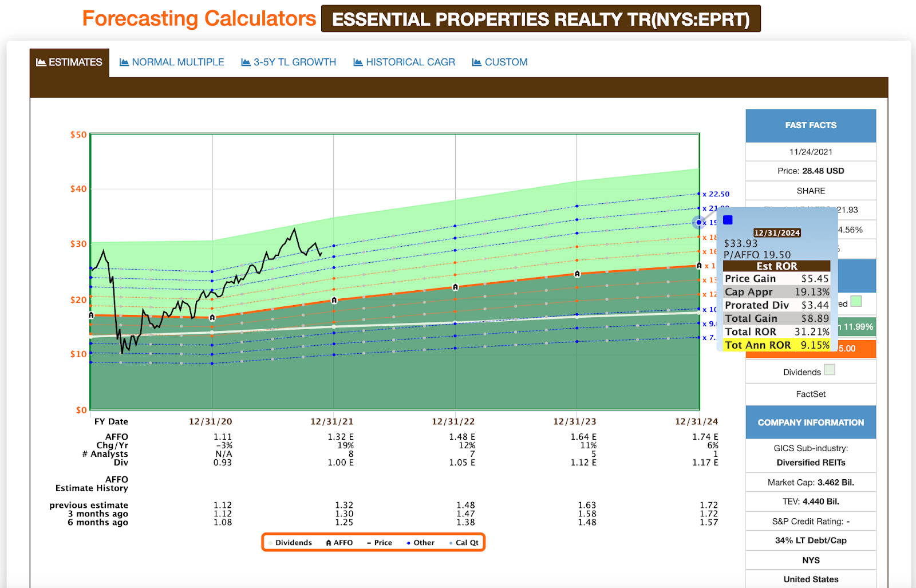The width and height of the screenshot is (916, 588).
Task: Click the AFFO estimate 1.32 E for 12/31/21
Action: point(341,437)
